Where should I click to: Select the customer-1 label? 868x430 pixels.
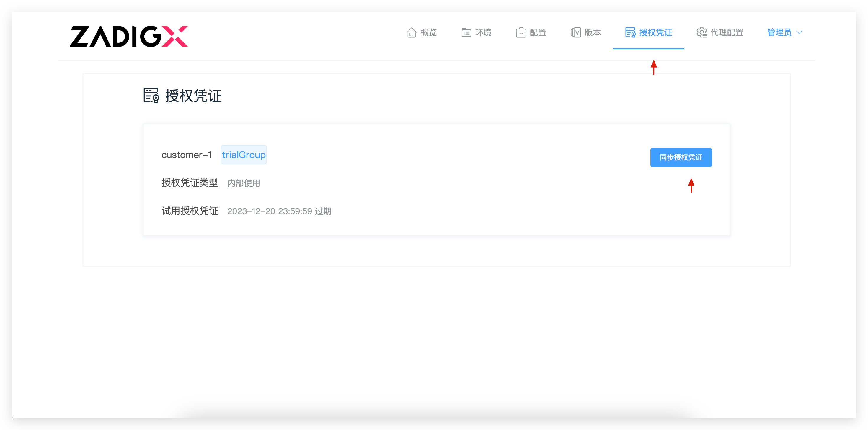tap(187, 155)
